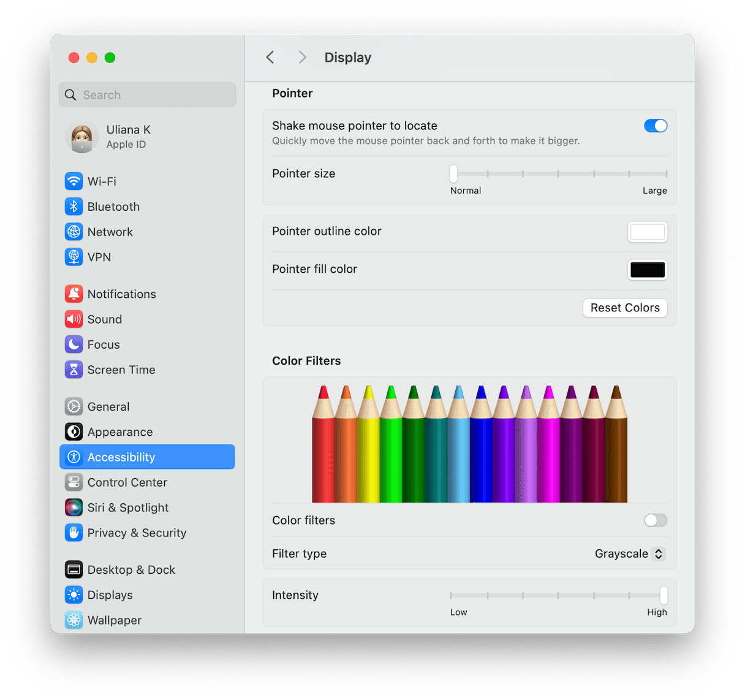745x700 pixels.
Task: Click the Accessibility icon in sidebar
Action: [x=74, y=457]
